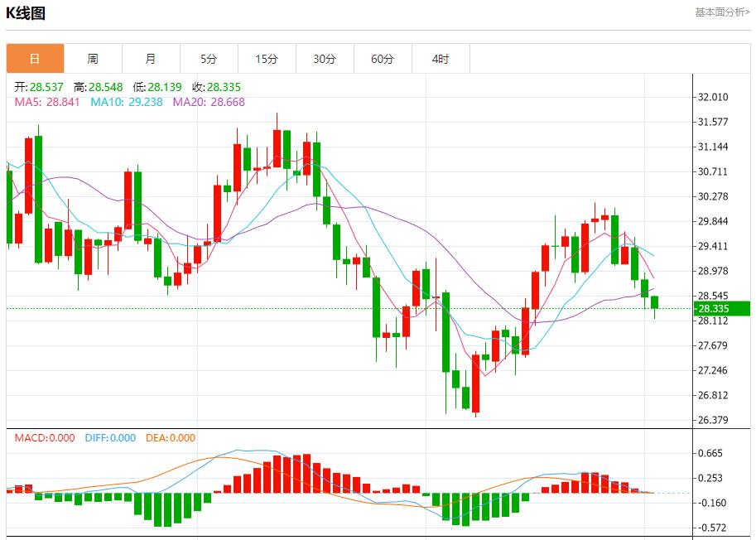Select the 日 daily chart tab
This screenshot has width=756, height=540.
tap(35, 59)
